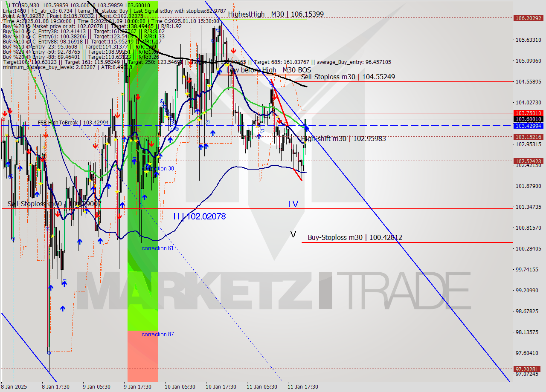The height and width of the screenshot is (392, 546).
Task: Click the red 103.15216 price tag
Action: click(x=529, y=137)
